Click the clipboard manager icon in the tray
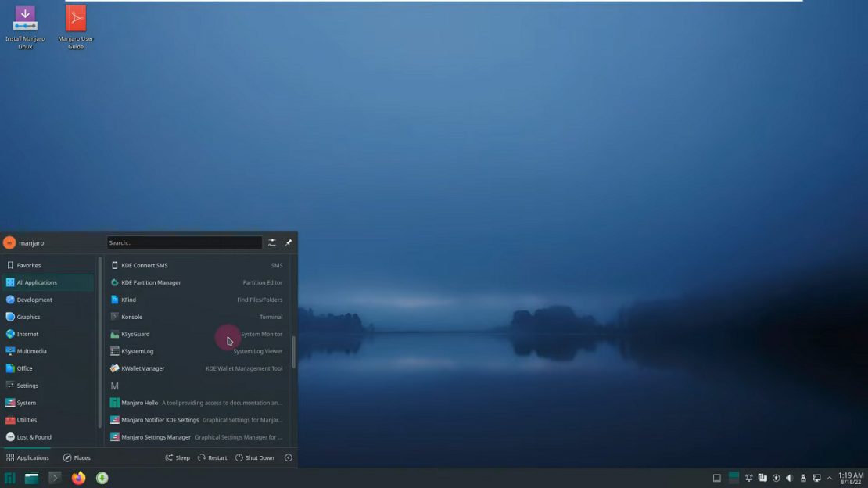The width and height of the screenshot is (868, 488). click(763, 477)
